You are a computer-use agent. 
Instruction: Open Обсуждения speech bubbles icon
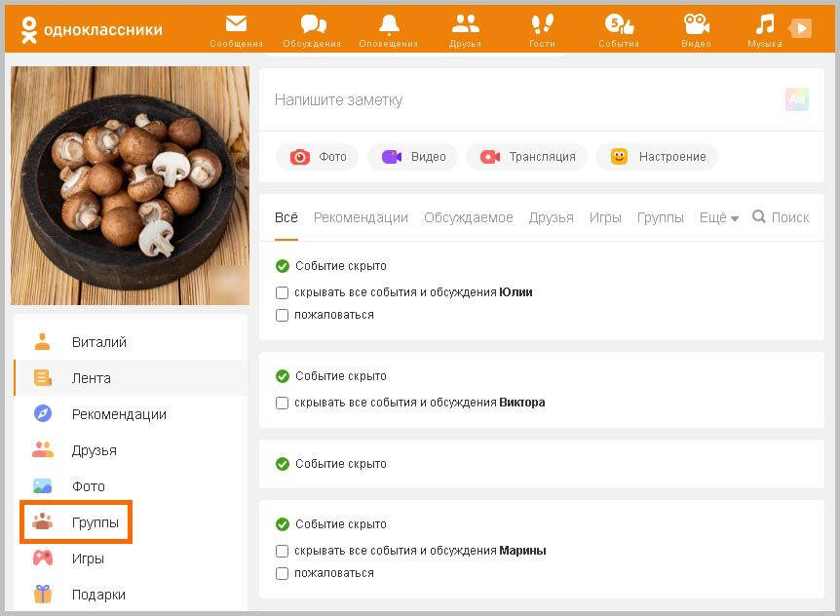(313, 24)
